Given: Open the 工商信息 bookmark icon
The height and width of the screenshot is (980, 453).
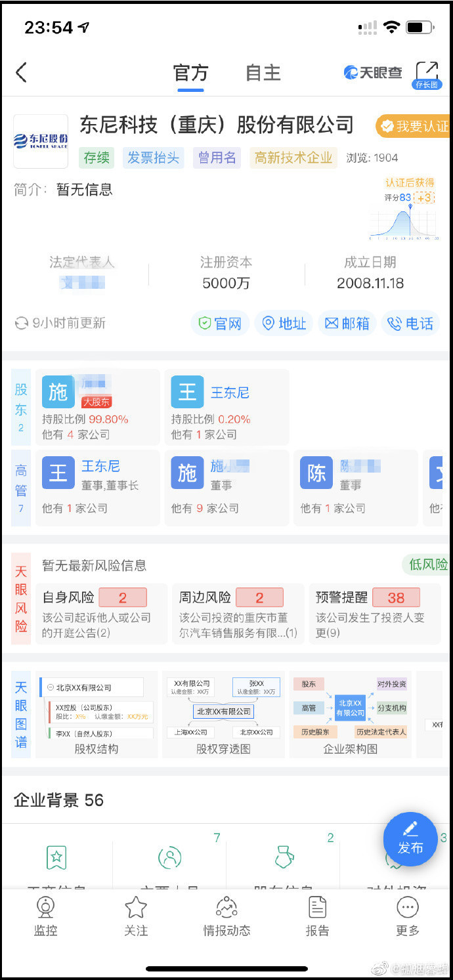Looking at the screenshot, I should tap(56, 857).
